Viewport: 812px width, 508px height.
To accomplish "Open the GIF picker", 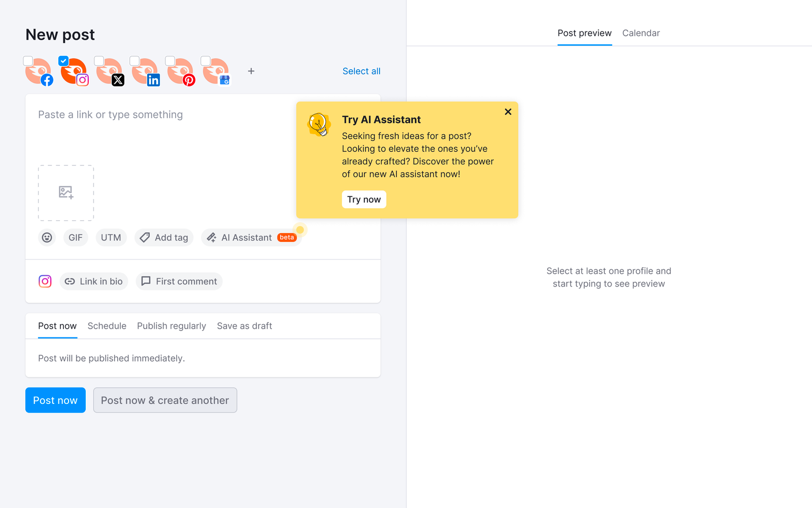I will [76, 238].
